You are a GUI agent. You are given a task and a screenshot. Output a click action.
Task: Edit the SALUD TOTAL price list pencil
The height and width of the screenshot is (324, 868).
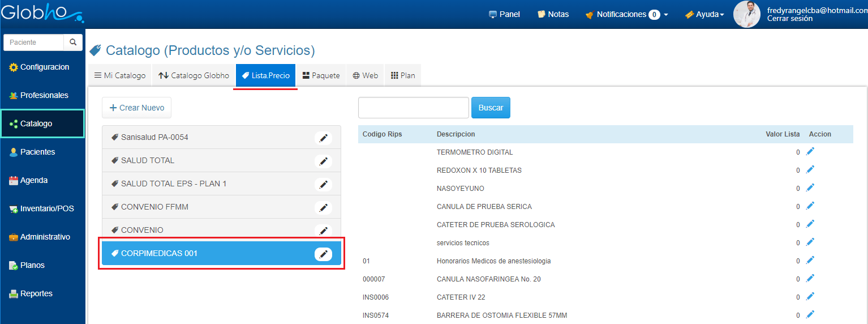323,161
